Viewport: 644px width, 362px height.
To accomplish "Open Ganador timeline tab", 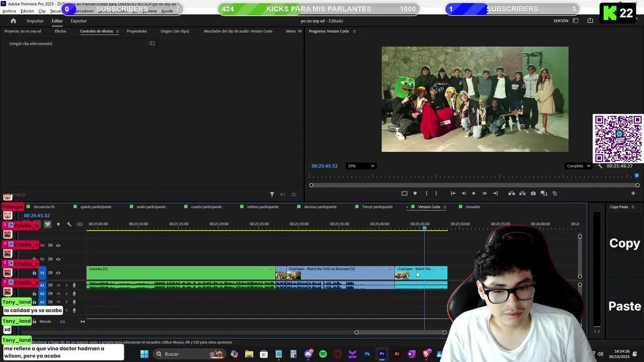I will (x=473, y=207).
